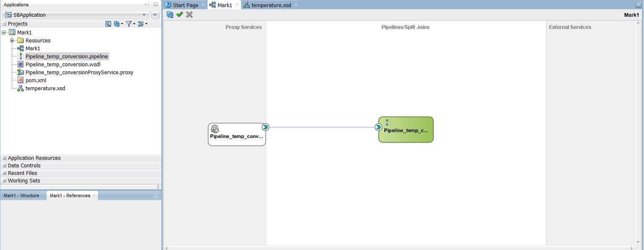This screenshot has height=250, width=644.
Task: Select pom.xml in the project tree
Action: (x=36, y=81)
